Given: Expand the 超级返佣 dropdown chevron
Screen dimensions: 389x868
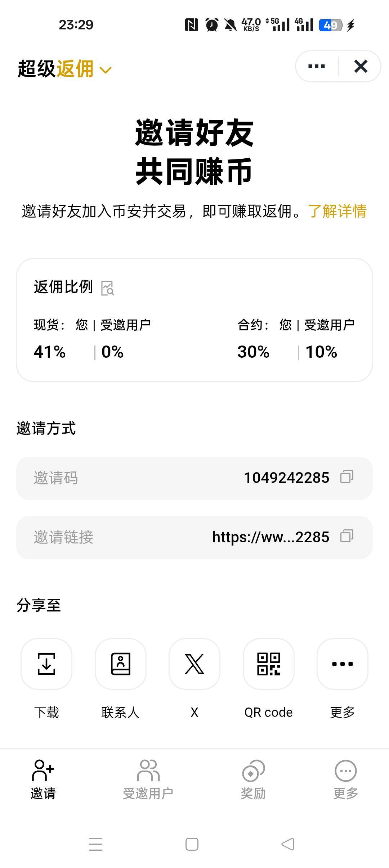Looking at the screenshot, I should point(105,70).
